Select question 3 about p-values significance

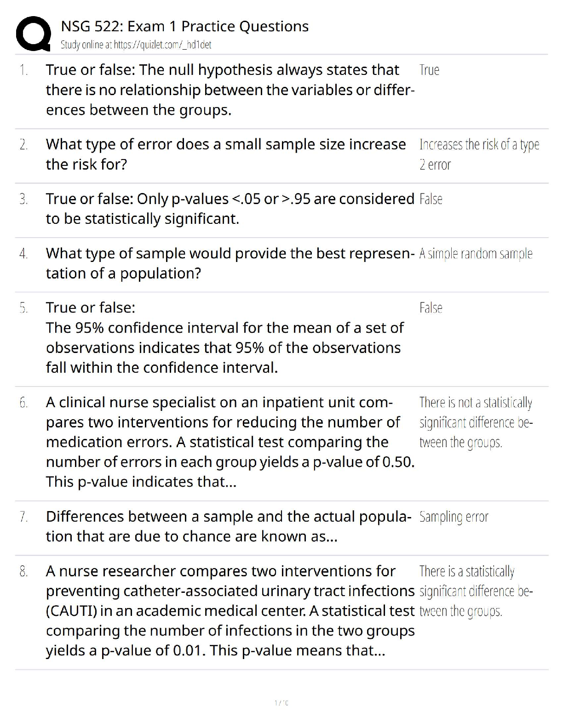click(x=230, y=209)
